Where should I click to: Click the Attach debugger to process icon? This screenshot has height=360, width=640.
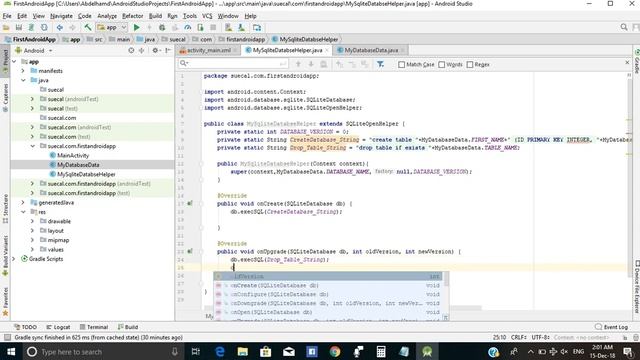tap(200, 27)
